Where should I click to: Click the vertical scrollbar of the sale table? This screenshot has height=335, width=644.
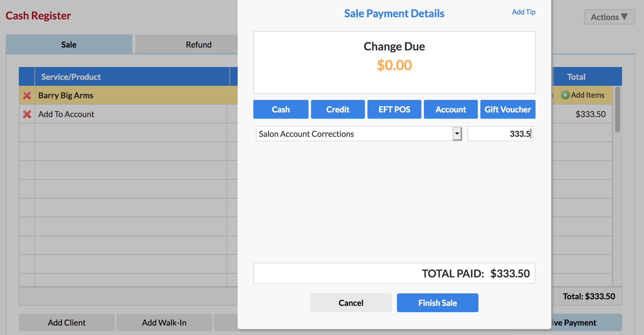click(618, 110)
